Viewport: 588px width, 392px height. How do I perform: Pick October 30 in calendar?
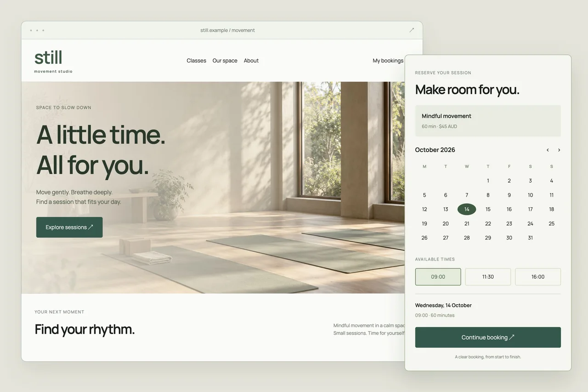[509, 238]
